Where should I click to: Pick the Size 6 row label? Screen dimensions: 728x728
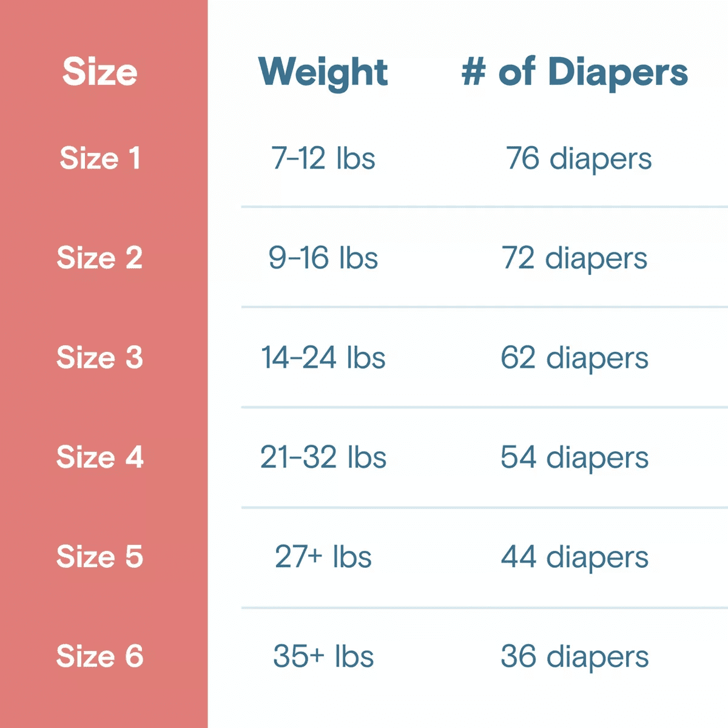(x=100, y=656)
